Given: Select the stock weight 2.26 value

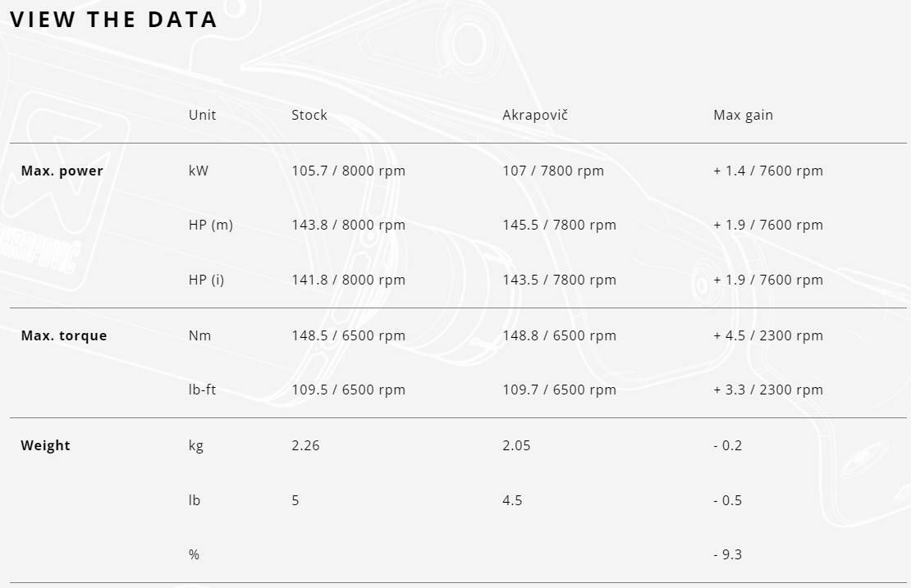Looking at the screenshot, I should 305,445.
